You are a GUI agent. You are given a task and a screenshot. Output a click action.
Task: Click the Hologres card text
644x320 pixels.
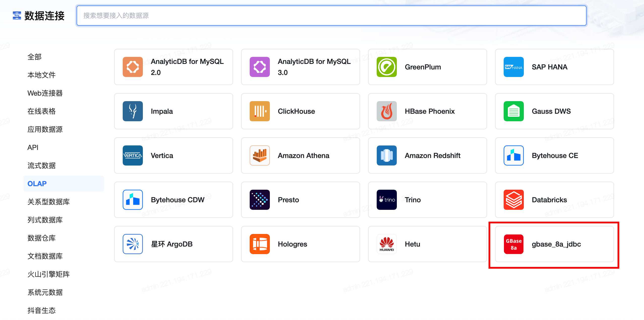(292, 244)
